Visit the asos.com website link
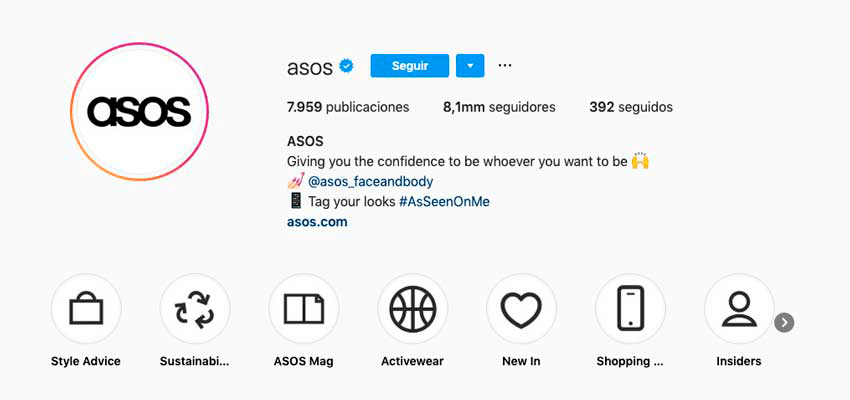Image resolution: width=850 pixels, height=400 pixels. 317,222
